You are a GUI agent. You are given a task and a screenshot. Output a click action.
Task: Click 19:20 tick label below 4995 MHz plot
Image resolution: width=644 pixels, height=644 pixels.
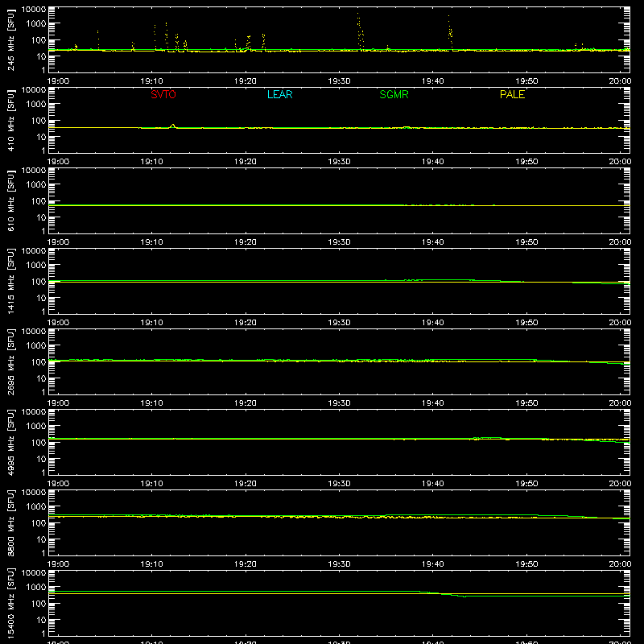[246, 484]
